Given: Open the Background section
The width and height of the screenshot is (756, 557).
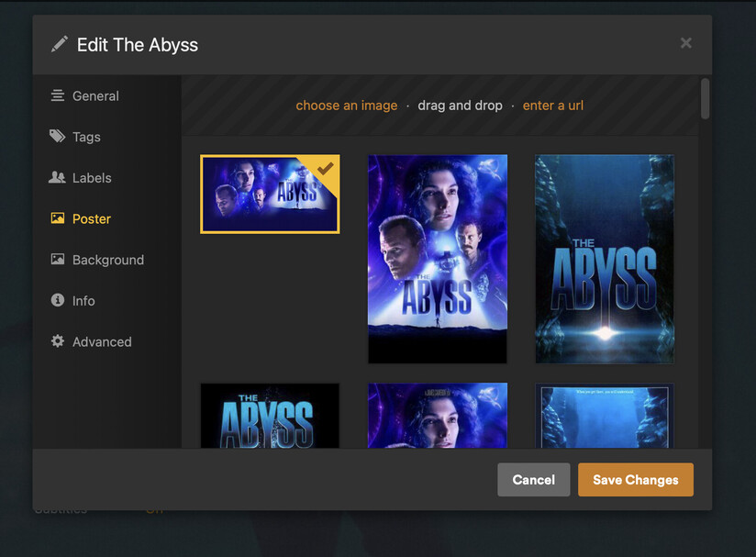Looking at the screenshot, I should 108,260.
